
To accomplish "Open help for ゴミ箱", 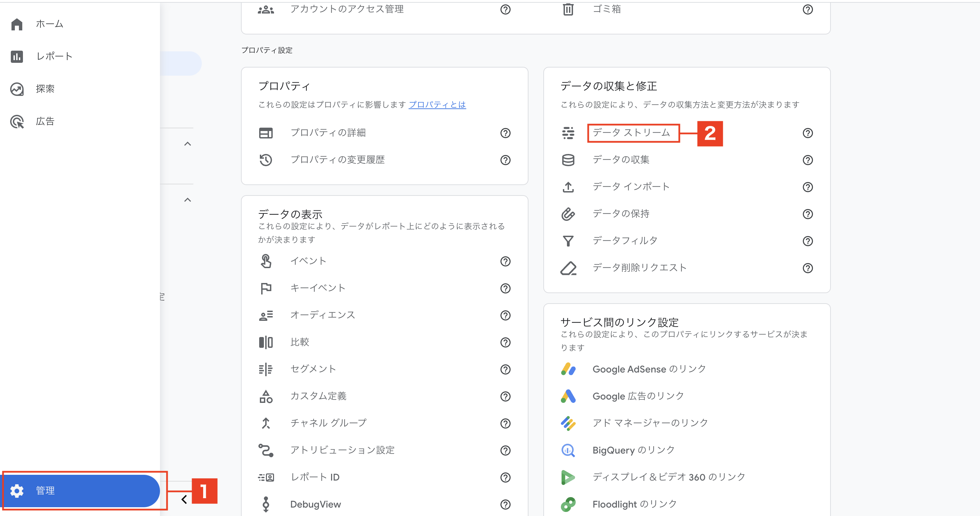I will (x=807, y=9).
